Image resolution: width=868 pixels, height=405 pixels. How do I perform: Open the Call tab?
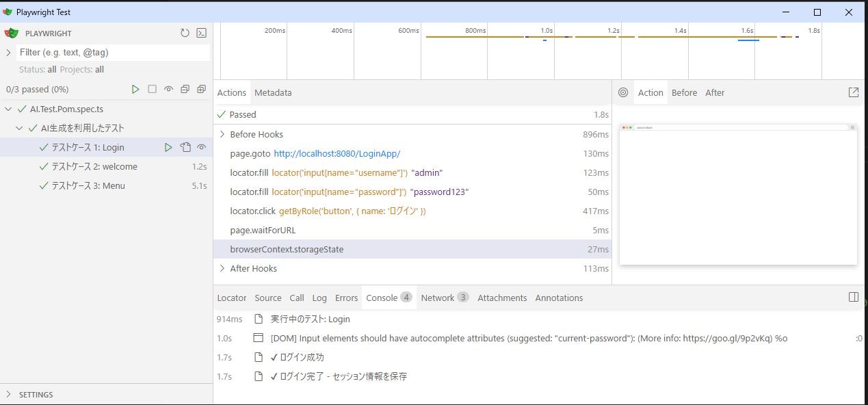297,298
